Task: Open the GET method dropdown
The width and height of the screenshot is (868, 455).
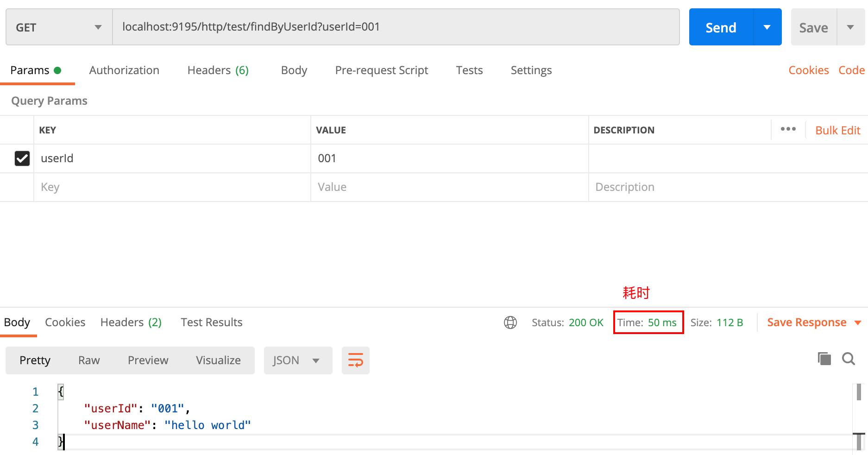Action: [x=59, y=27]
